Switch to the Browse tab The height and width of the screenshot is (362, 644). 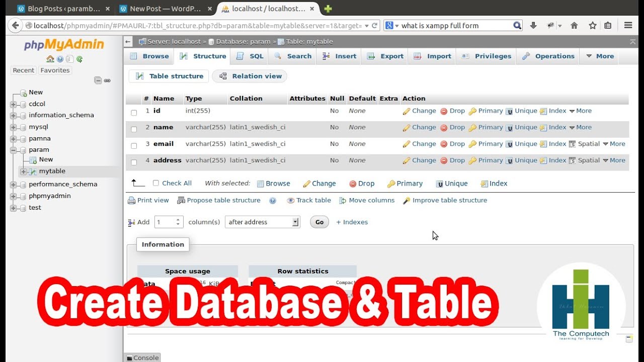(149, 56)
